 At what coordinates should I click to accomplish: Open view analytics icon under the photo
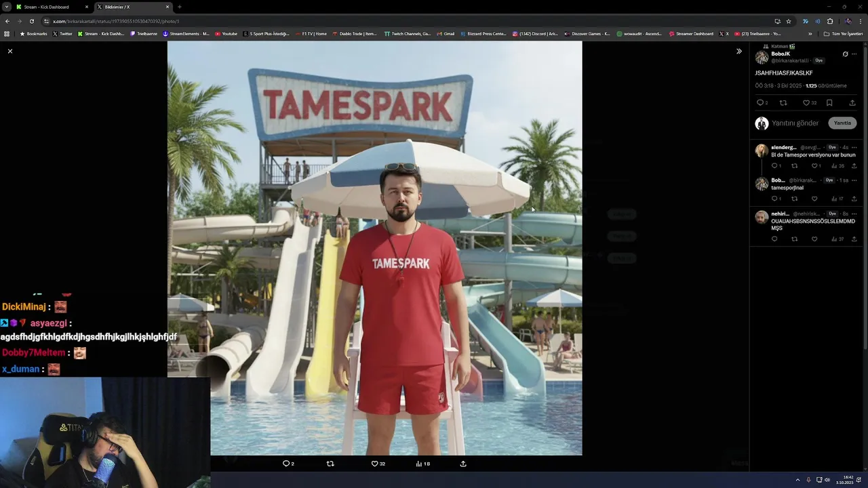[x=419, y=464]
